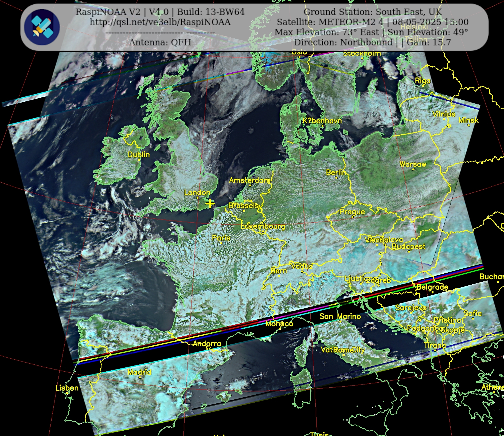Screen dimensions: 504x436
Task: Click the San Marino label
Action: (340, 316)
